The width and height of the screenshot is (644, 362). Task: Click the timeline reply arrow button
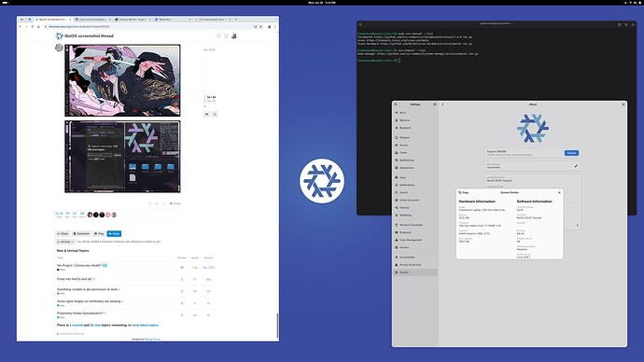point(206,114)
